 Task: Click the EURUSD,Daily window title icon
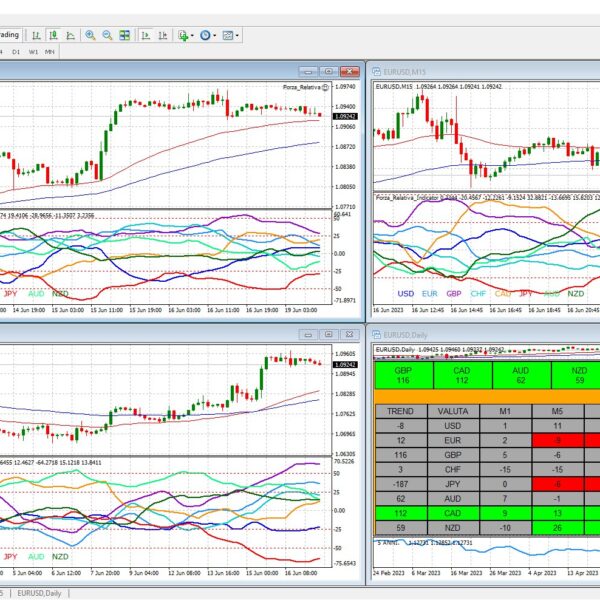click(x=376, y=335)
